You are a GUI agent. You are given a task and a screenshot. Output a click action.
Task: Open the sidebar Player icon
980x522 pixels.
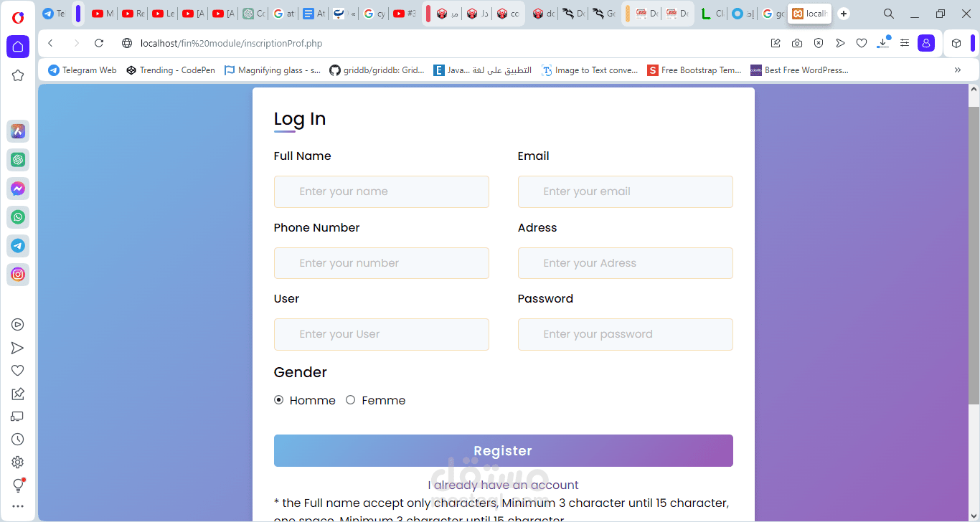pos(18,325)
